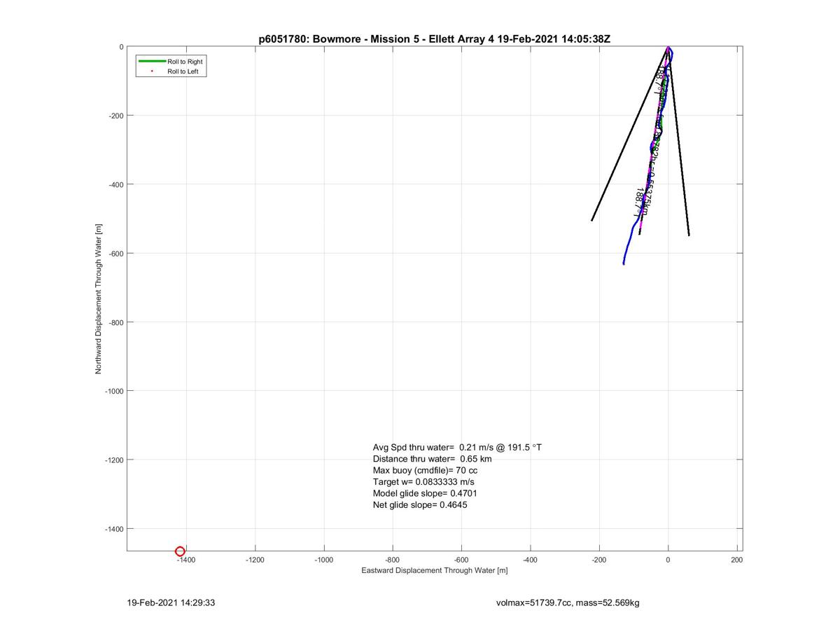Viewport: 840px width, 620px height.
Task: Click the -1000 tick label on the northward axis
Action: [114, 391]
